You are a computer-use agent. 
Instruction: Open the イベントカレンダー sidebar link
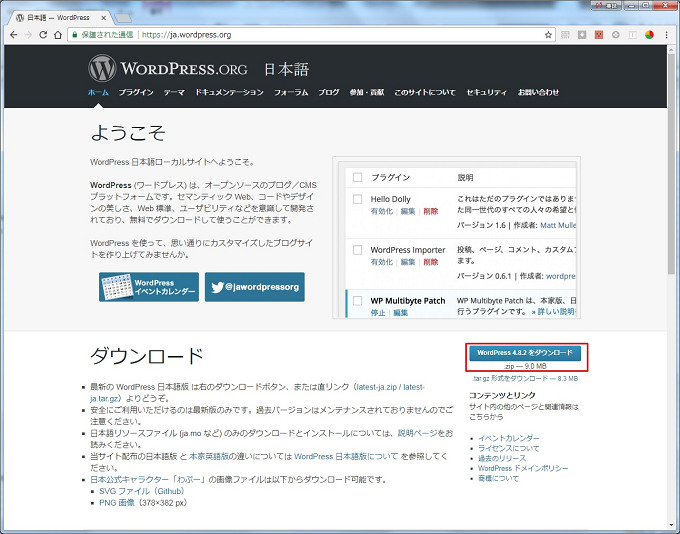(509, 438)
